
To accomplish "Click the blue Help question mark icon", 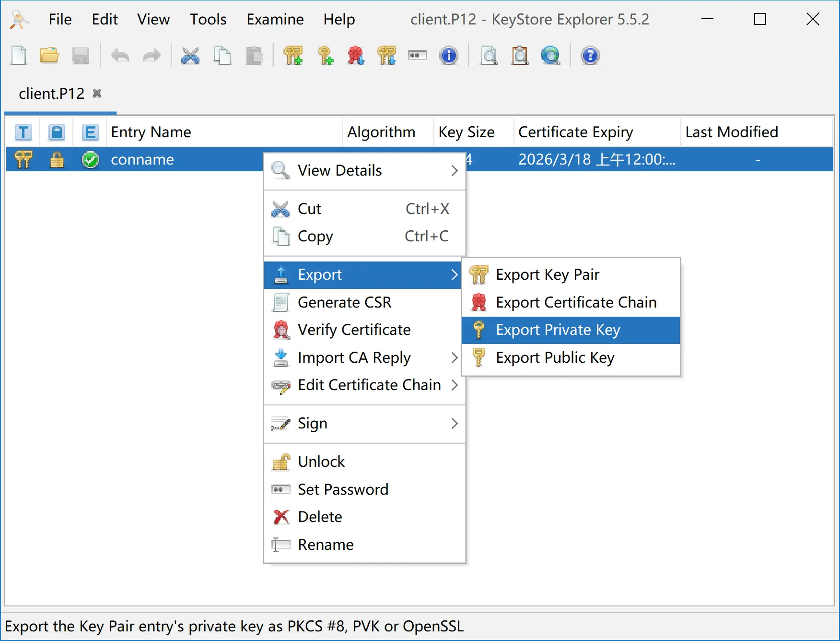I will [590, 56].
